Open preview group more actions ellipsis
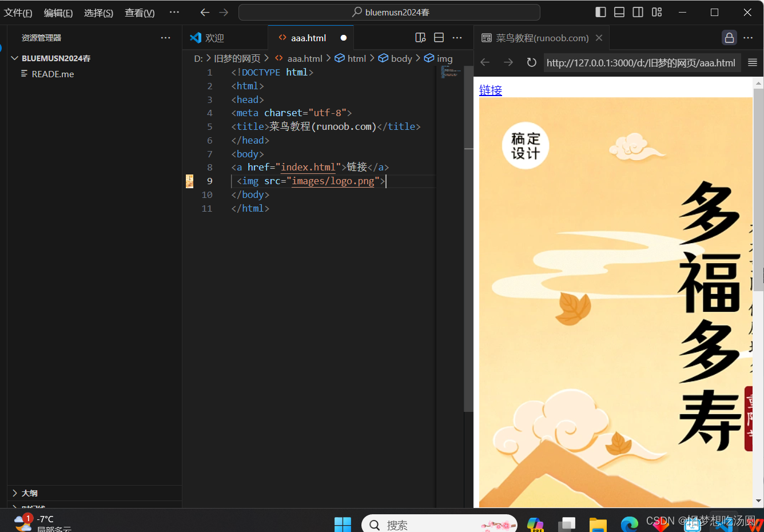The image size is (764, 532). (748, 38)
